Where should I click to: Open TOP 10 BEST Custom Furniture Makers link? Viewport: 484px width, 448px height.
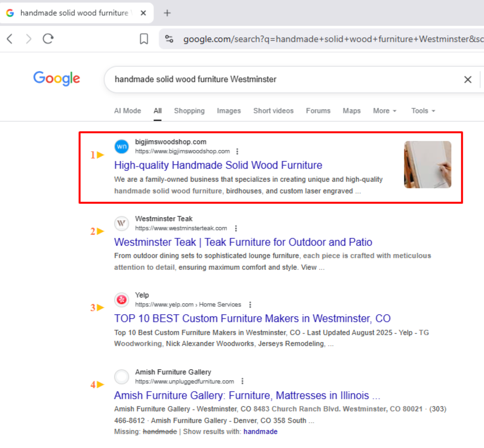(252, 319)
